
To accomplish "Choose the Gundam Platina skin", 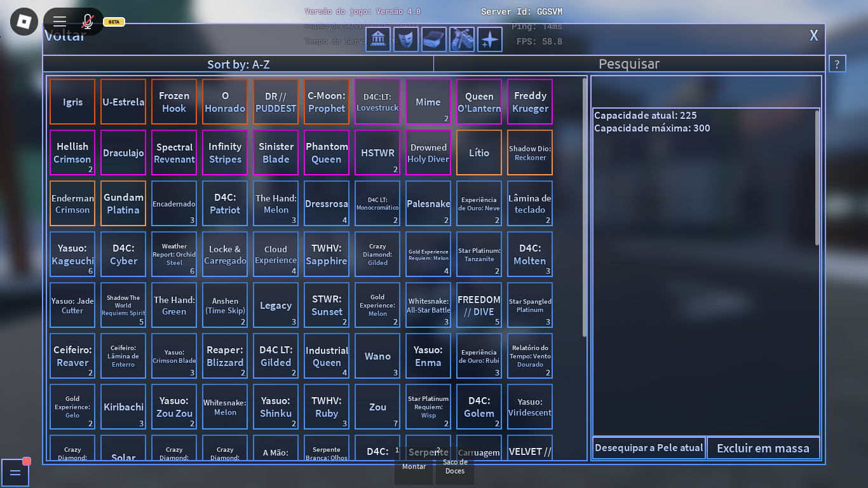I will [123, 203].
